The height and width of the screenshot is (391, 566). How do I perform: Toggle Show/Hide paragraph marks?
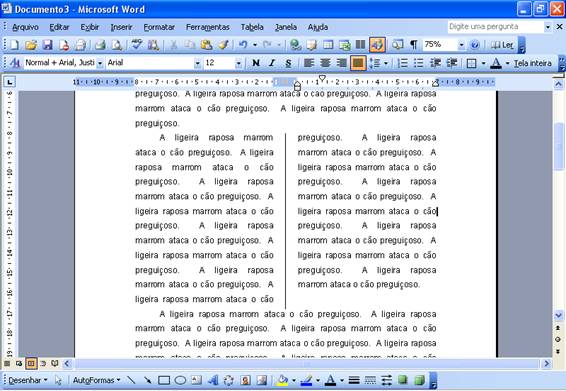[414, 45]
